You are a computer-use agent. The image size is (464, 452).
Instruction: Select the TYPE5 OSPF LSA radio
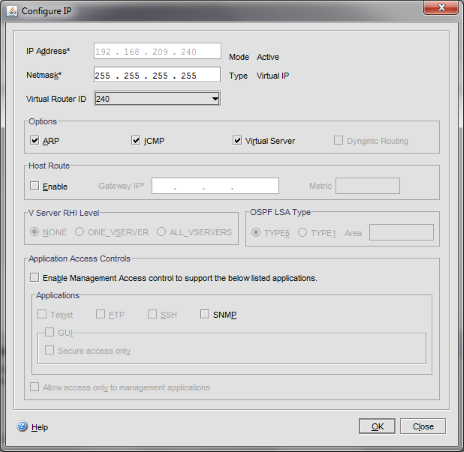coord(256,232)
